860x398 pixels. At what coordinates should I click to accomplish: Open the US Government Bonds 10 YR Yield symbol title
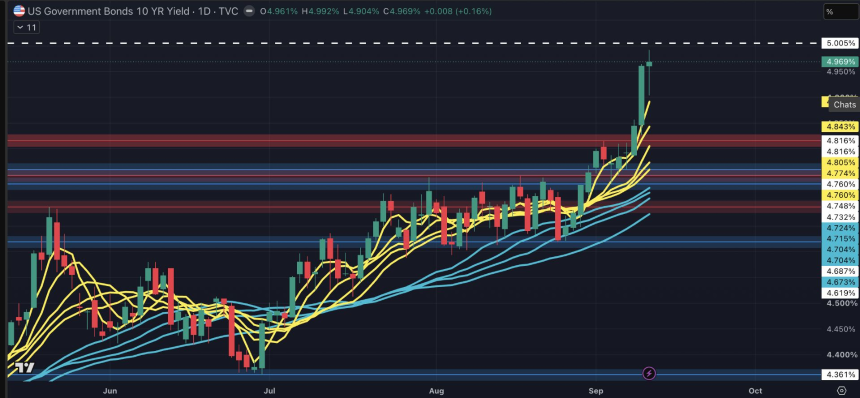(133, 11)
